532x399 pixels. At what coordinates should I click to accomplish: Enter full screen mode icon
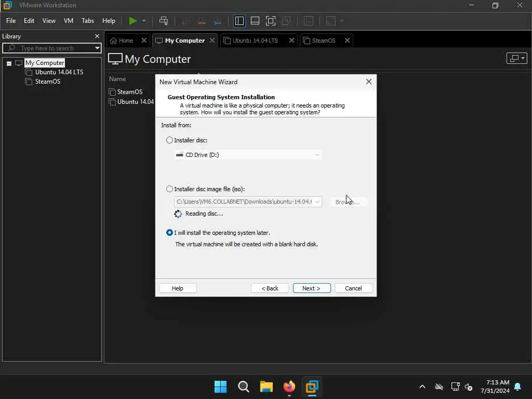pyautogui.click(x=270, y=21)
